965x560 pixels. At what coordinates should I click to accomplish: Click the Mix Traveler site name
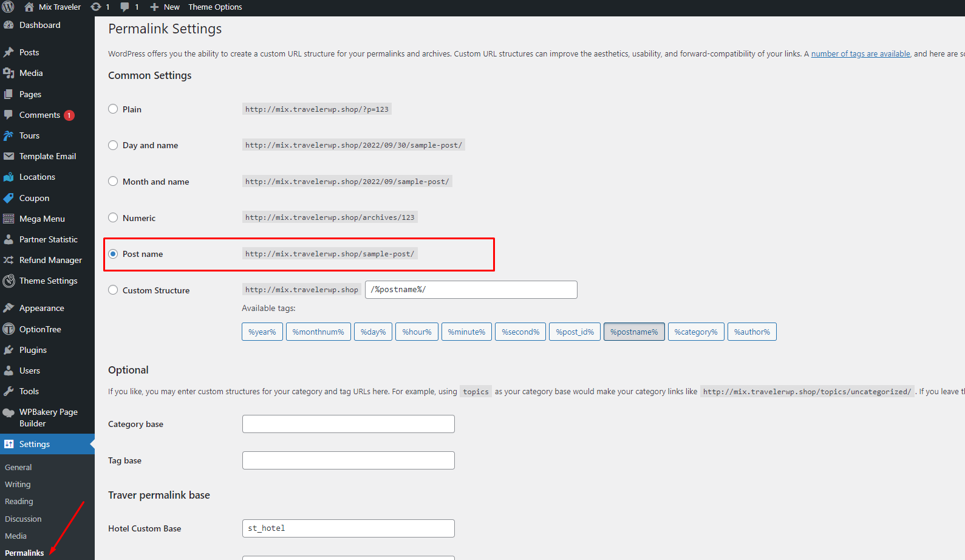[60, 7]
